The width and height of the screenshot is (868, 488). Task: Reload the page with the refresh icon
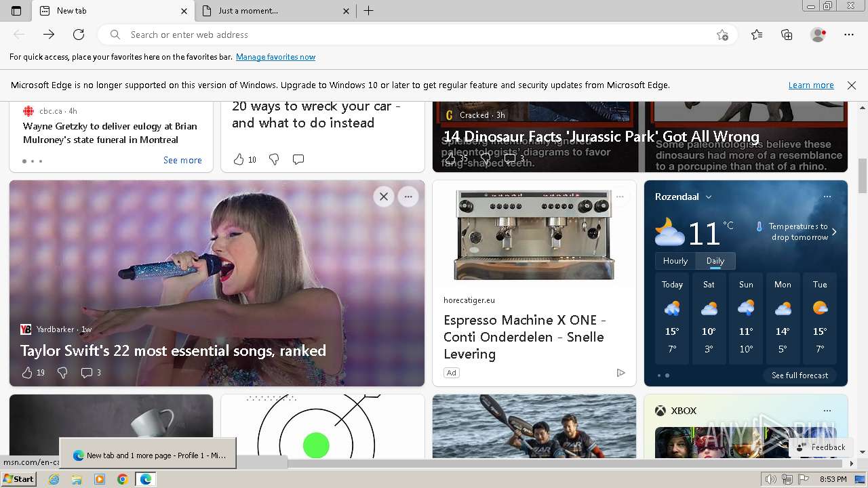(79, 35)
